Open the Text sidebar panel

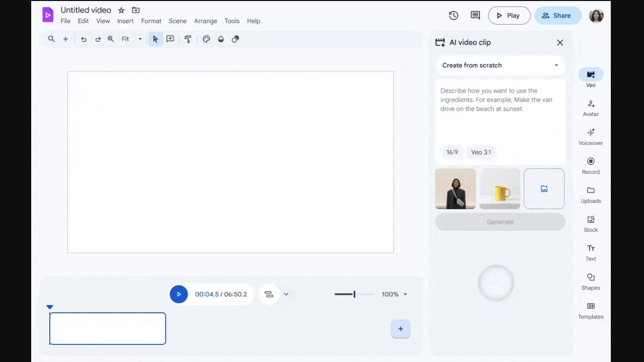point(591,252)
